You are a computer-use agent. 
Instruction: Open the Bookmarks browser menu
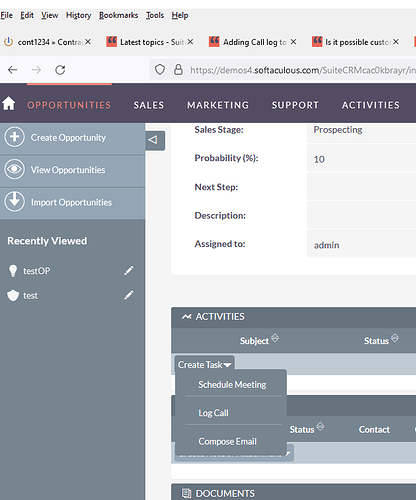click(118, 15)
